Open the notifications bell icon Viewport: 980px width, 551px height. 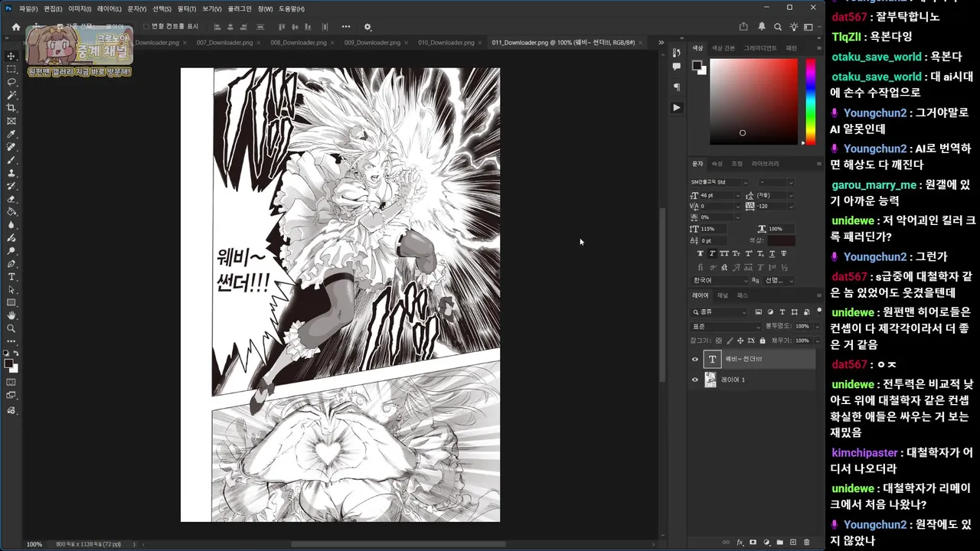pos(762,27)
